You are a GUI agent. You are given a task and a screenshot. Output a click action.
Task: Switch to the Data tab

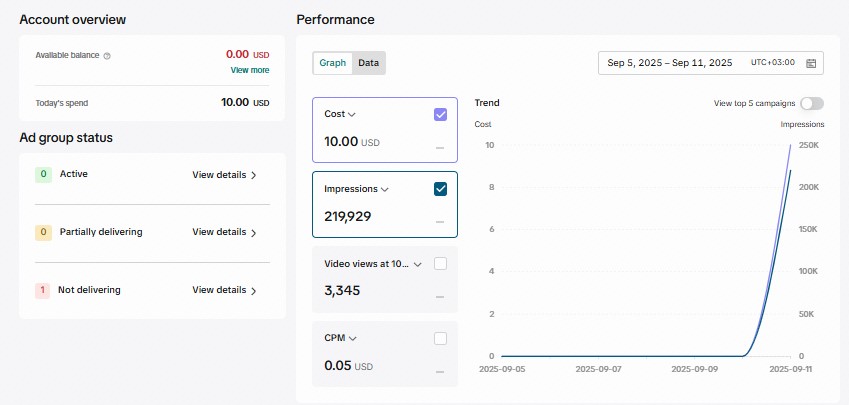368,63
